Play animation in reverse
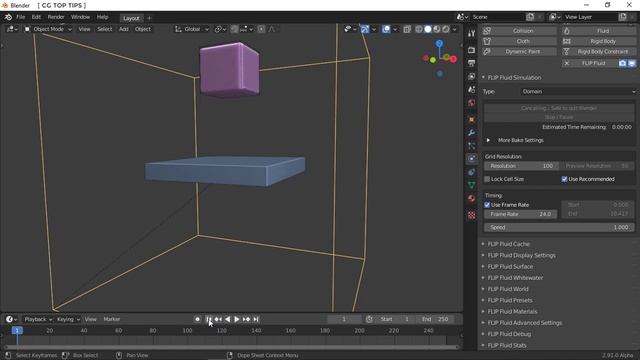Viewport: 640px width, 360px height. pos(227,319)
